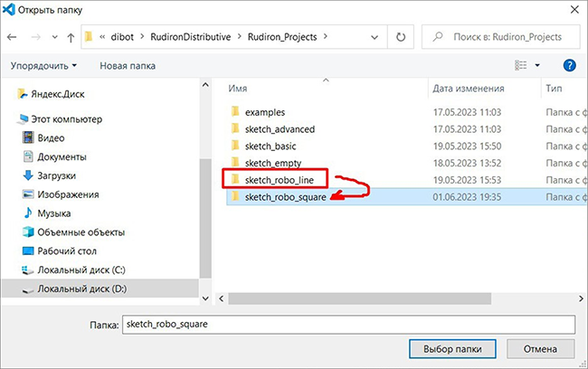This screenshot has width=588, height=369.
Task: Select Этот компьютер in the navigation pane
Action: coord(66,119)
